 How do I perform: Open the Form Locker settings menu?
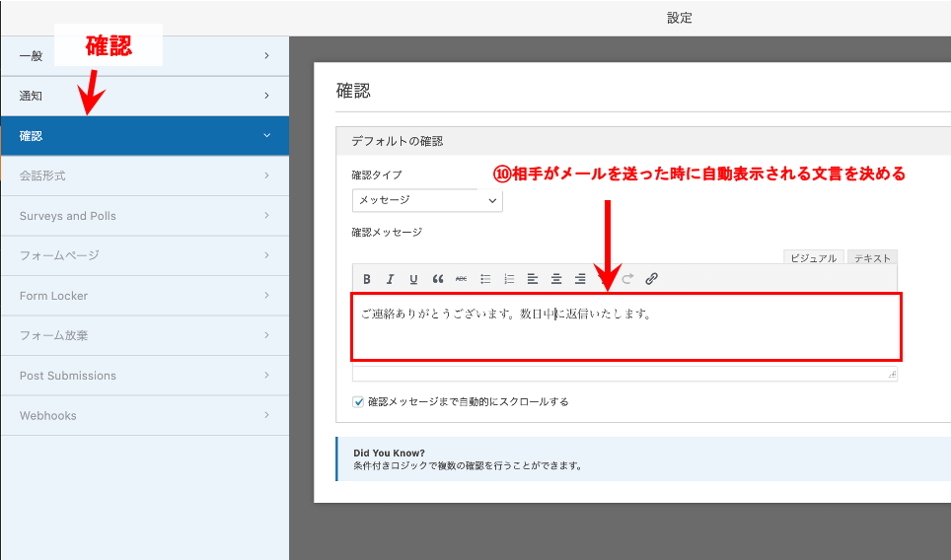coord(145,296)
